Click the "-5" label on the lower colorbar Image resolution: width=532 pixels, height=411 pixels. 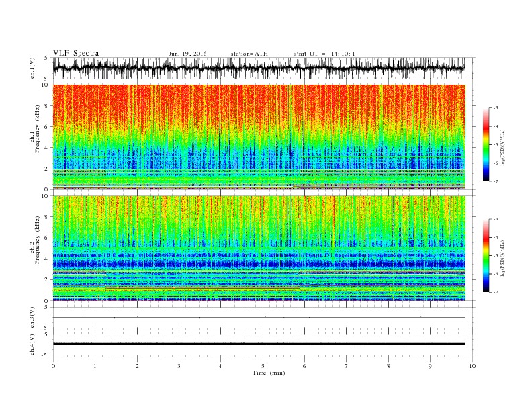pyautogui.click(x=496, y=256)
